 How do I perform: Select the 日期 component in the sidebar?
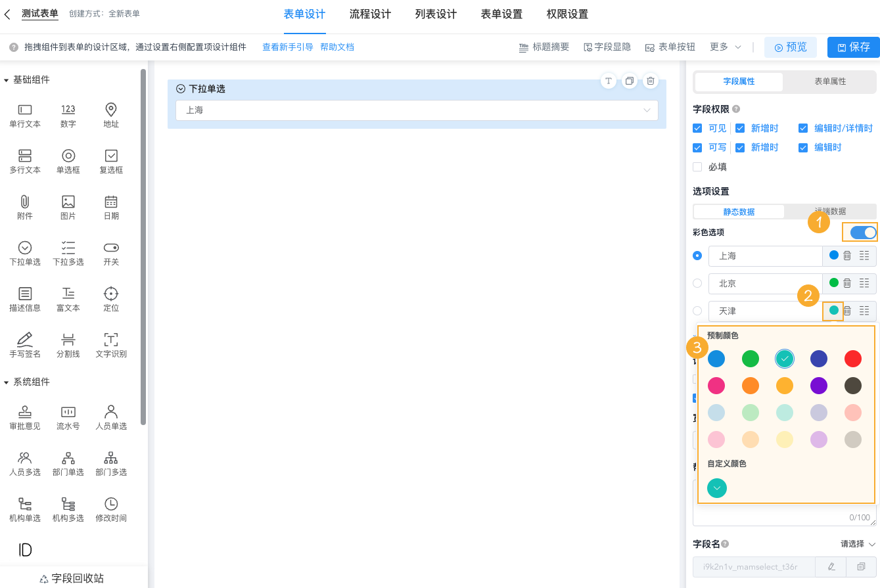[x=110, y=206]
